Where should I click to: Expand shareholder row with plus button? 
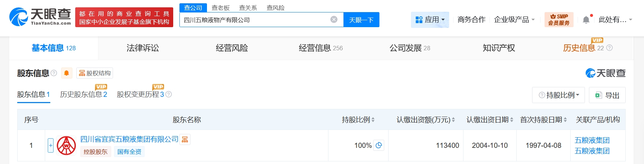(x=51, y=145)
